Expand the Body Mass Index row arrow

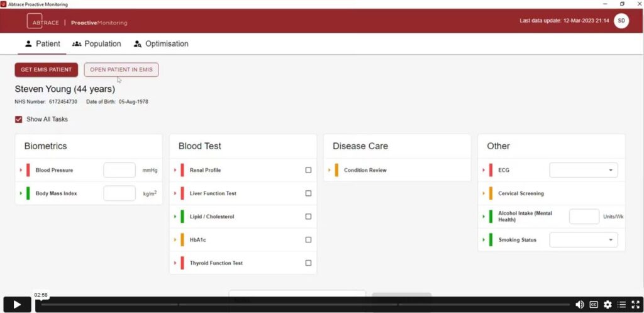[x=21, y=193]
